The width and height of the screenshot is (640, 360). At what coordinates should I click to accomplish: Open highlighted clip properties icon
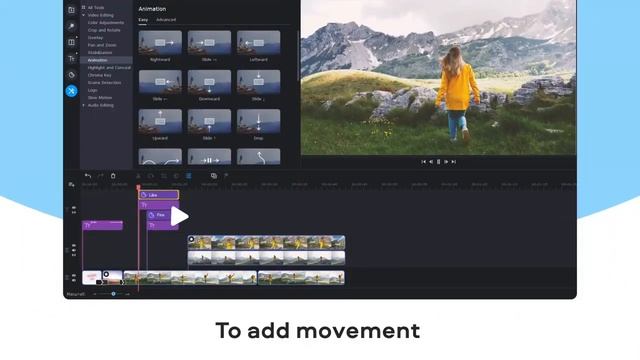click(189, 176)
